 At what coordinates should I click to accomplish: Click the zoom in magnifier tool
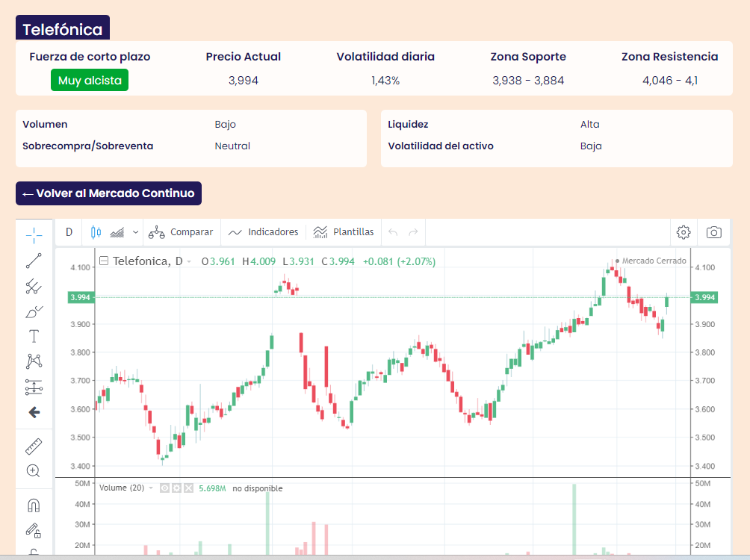(x=34, y=471)
